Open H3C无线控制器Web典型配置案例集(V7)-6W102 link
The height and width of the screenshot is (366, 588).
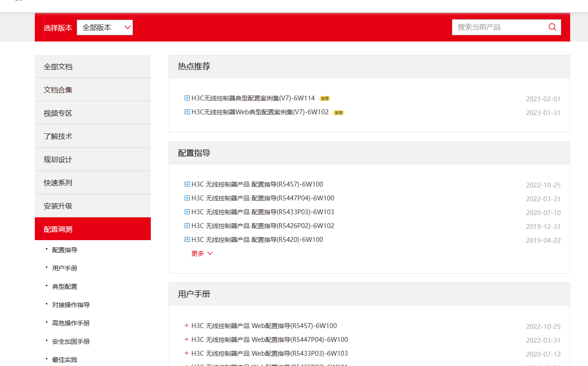[x=260, y=112]
